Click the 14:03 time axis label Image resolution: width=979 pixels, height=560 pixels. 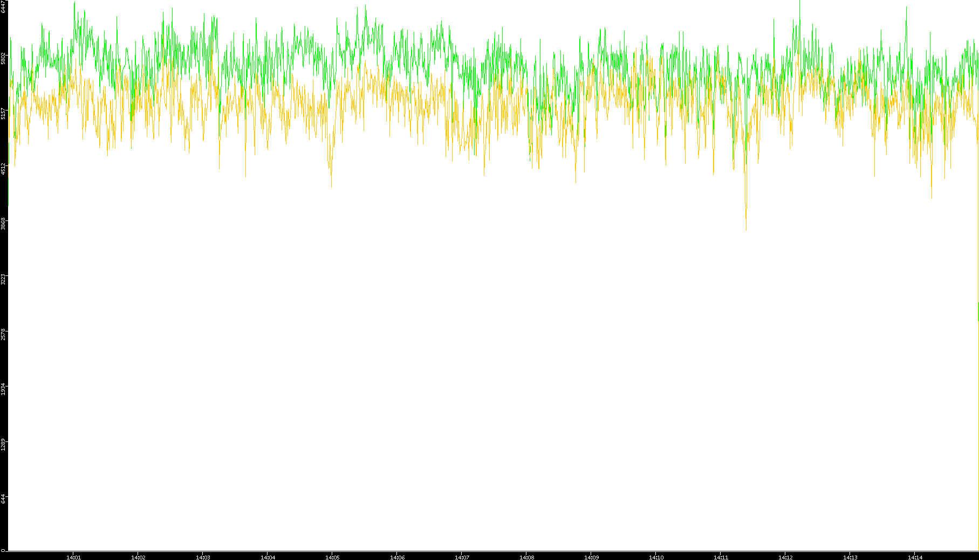tap(203, 557)
